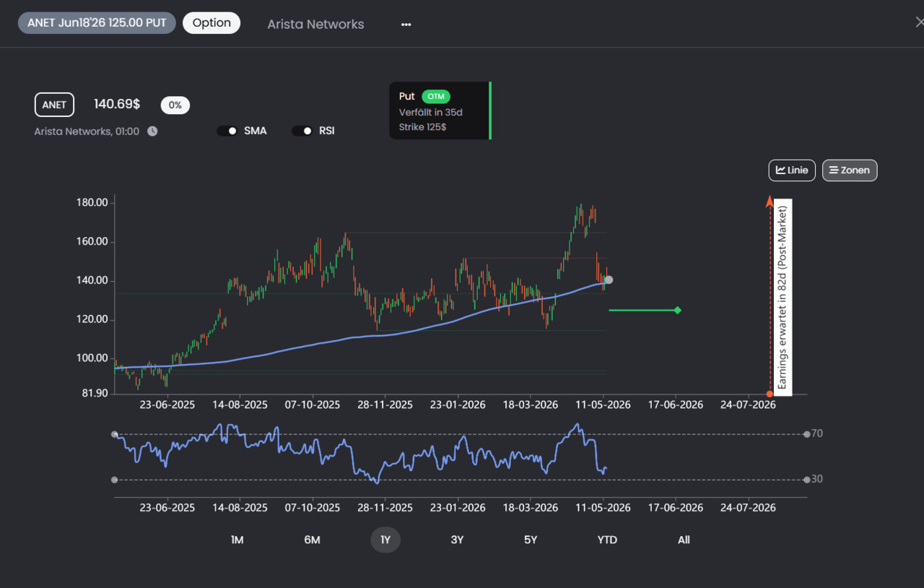Select the 5Y time range
Viewport: 924px width, 588px height.
531,540
